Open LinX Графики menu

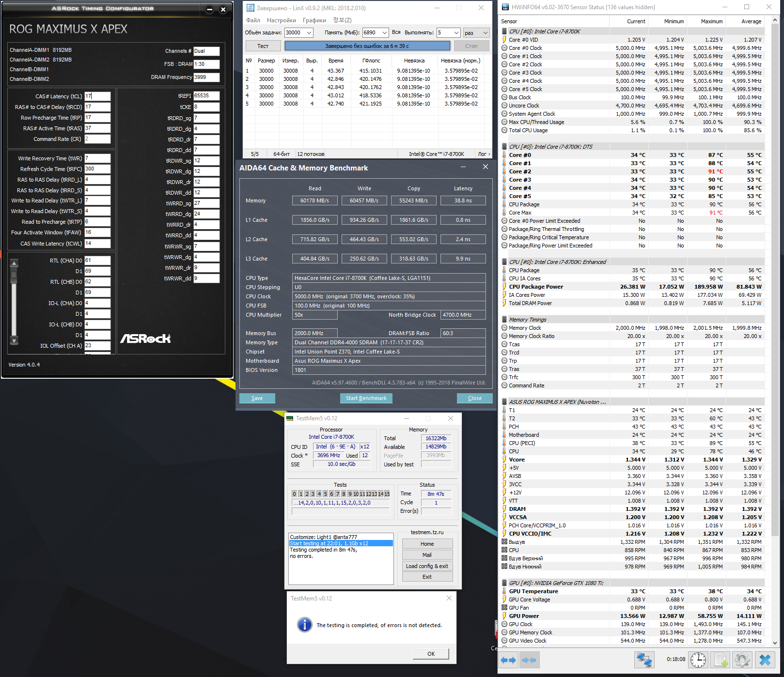pos(314,20)
